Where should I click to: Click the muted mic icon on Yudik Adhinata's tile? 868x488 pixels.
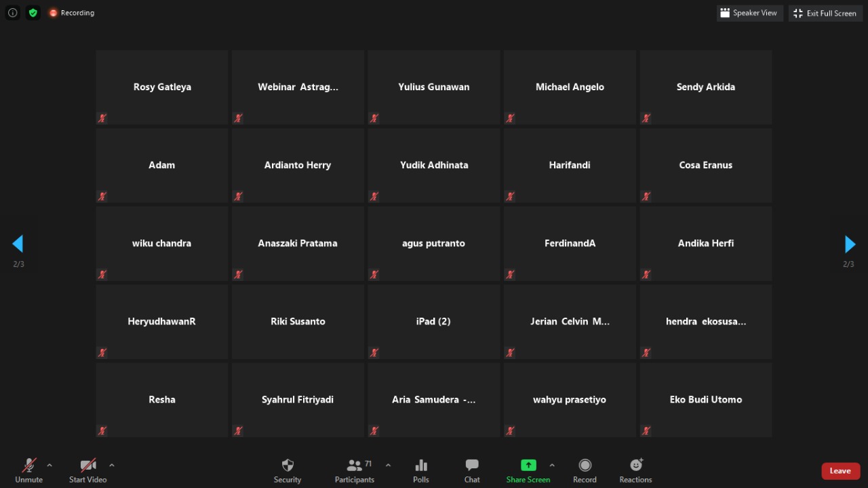[374, 196]
